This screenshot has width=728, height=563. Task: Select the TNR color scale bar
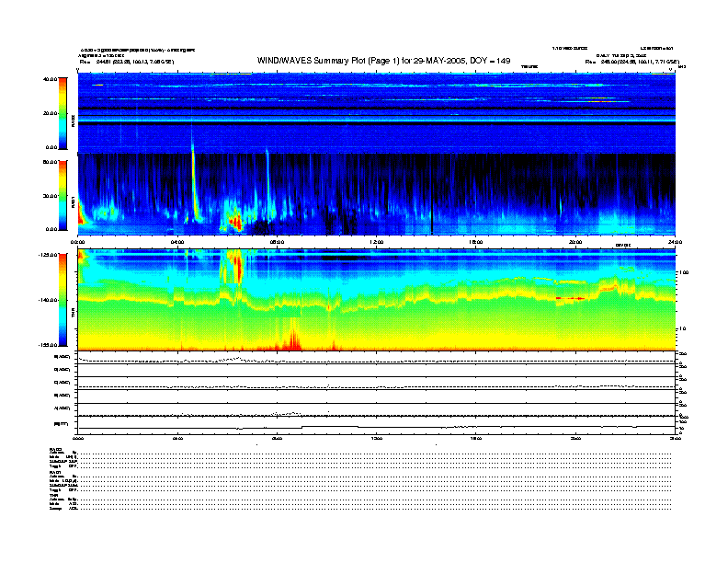point(63,299)
